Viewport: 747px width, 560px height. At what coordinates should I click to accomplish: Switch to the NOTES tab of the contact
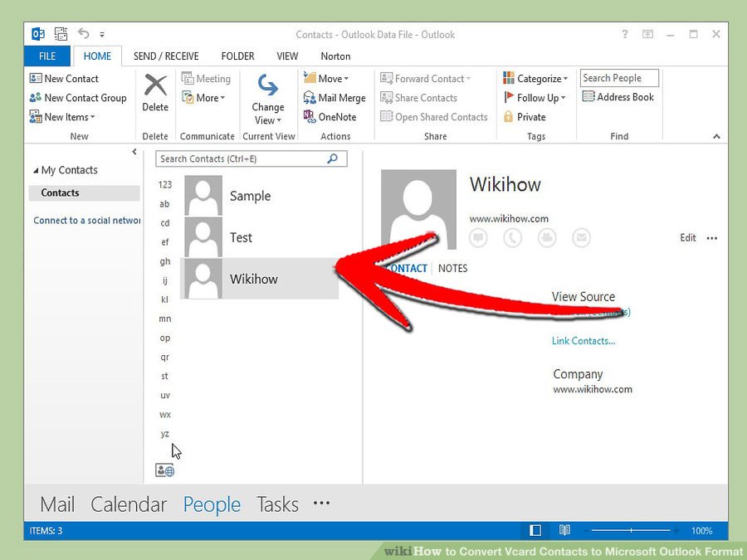[x=452, y=268]
